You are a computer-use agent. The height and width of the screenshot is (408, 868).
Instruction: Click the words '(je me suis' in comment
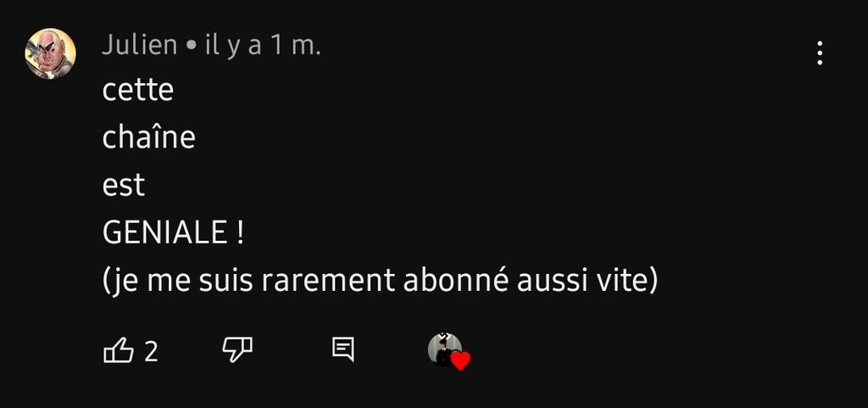[178, 282]
